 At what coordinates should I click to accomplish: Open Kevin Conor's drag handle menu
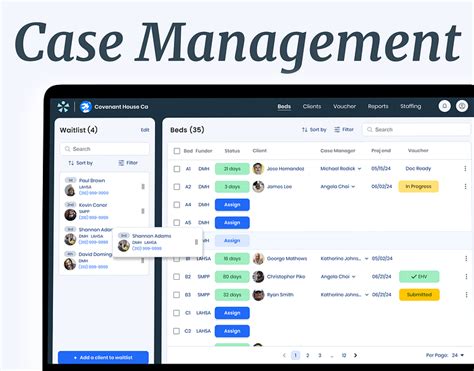[x=143, y=211]
